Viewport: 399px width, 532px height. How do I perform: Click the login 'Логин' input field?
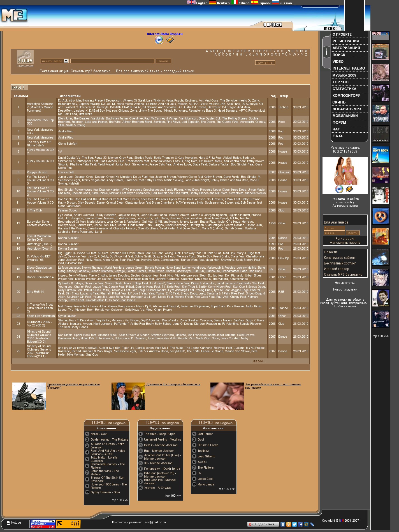(x=334, y=229)
